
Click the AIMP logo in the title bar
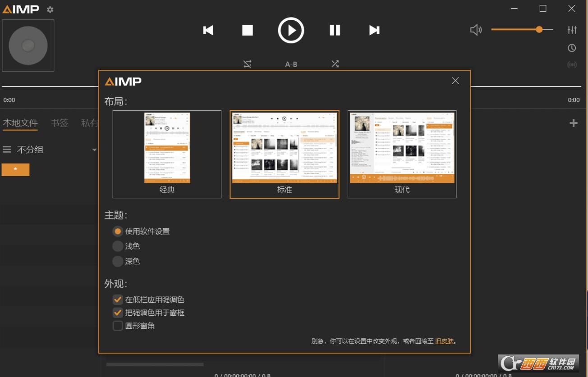click(x=21, y=9)
